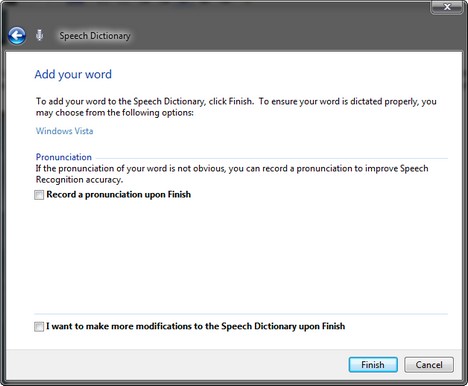Go back with the blue arrow button

tap(17, 36)
